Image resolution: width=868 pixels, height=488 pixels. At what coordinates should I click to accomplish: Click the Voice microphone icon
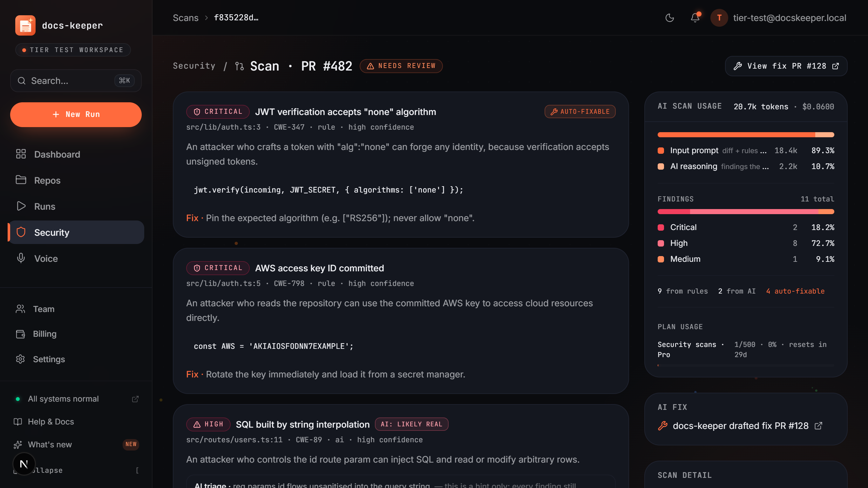(21, 258)
